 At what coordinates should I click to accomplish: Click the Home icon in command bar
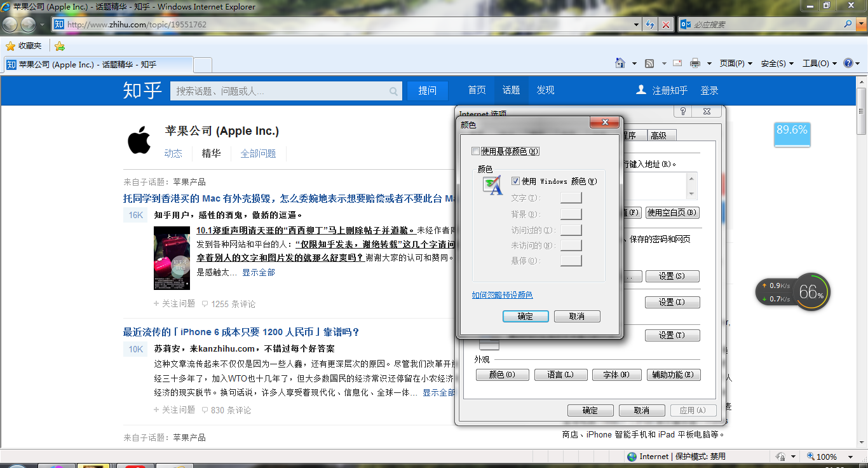click(620, 63)
